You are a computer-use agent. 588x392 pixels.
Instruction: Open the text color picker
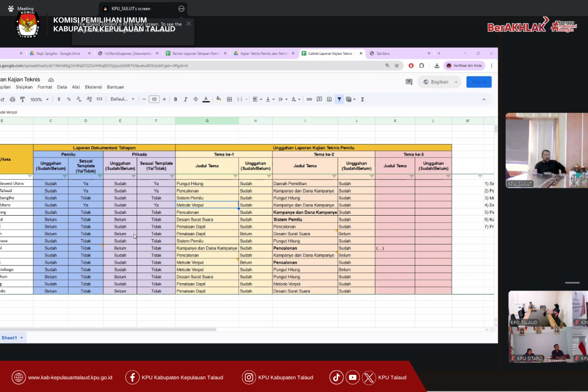206,99
